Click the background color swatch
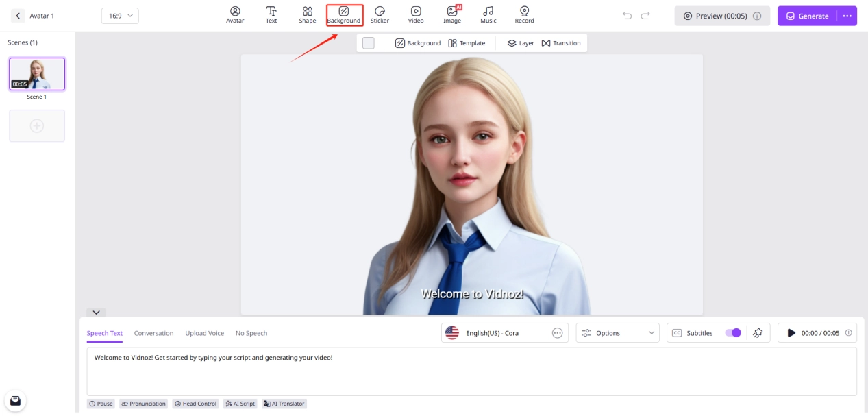Screen dimensions: 868x416 (369, 43)
